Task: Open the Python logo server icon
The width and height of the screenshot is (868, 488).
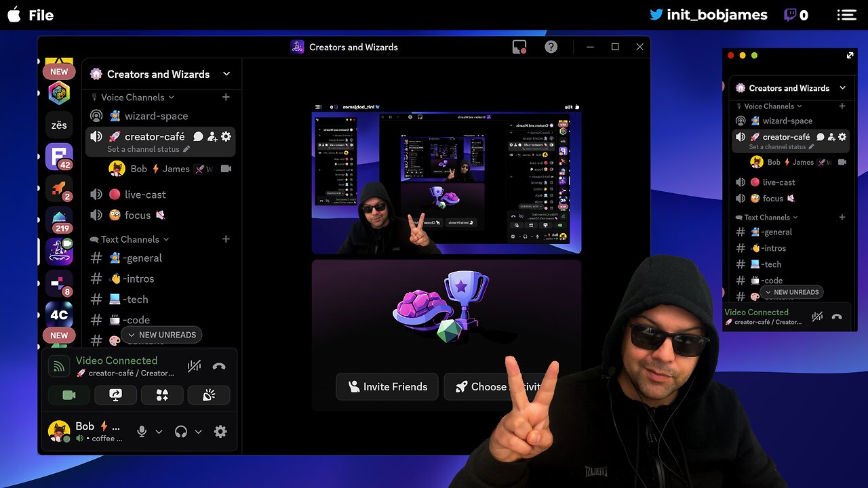Action: 59,94
